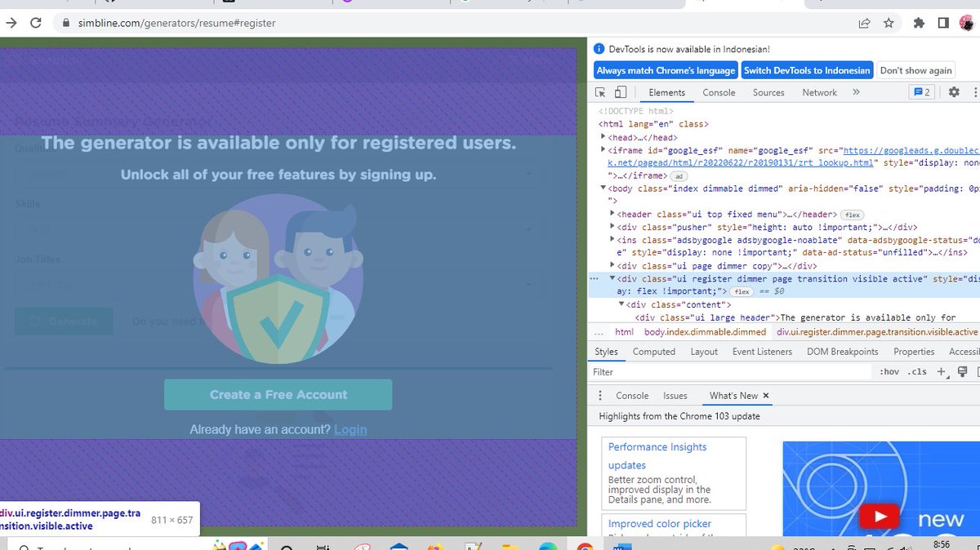Open the Chrome icon in the taskbar

coord(585,548)
